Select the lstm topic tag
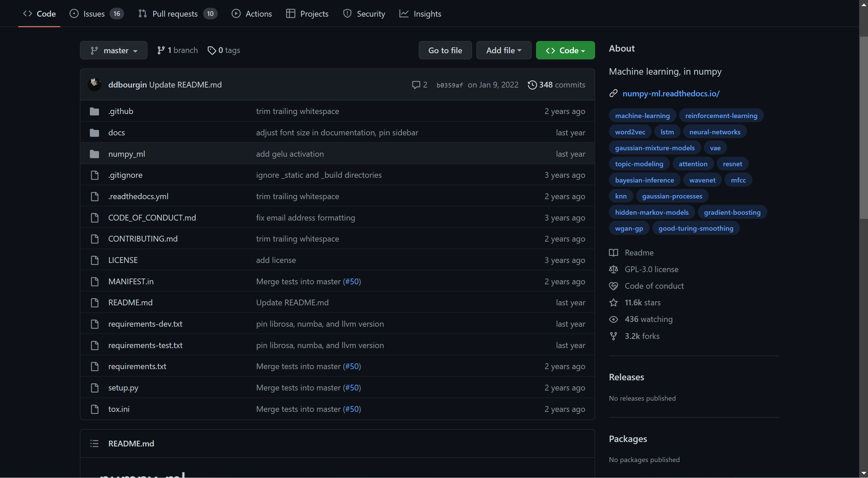 (667, 132)
